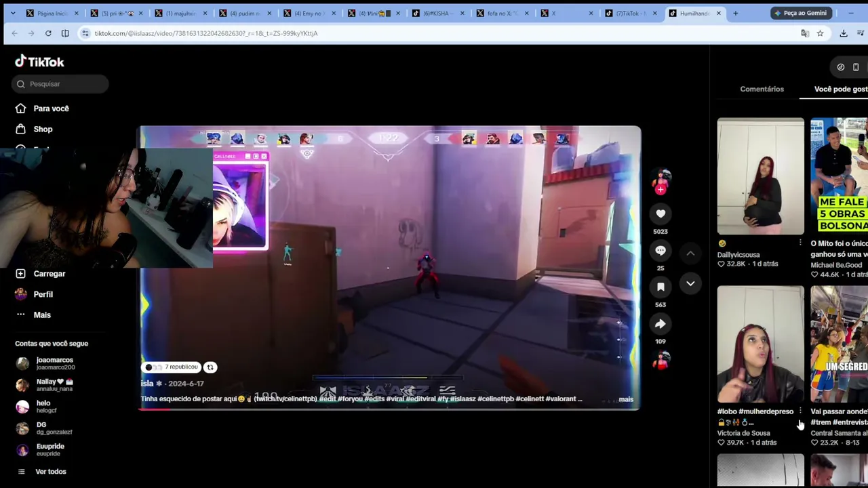Open Eupride followed account
Image resolution: width=868 pixels, height=488 pixels.
pos(40,450)
